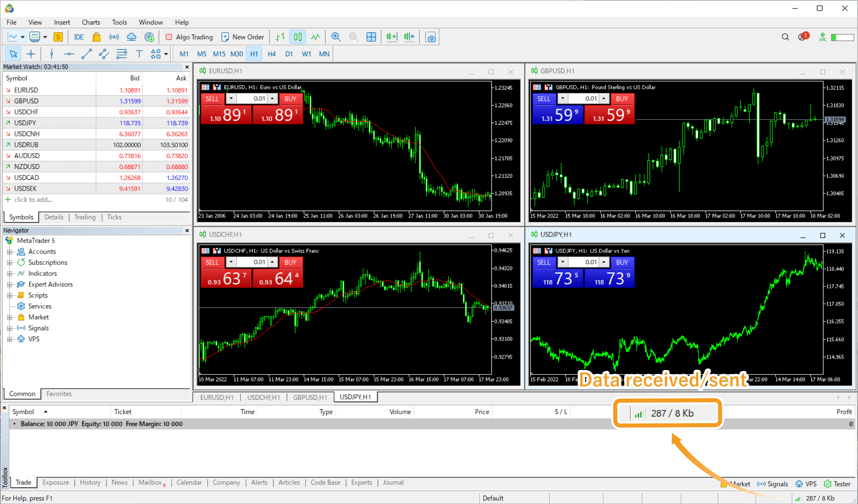Expand the Expert Advisors tree node
Image resolution: width=858 pixels, height=504 pixels.
point(9,284)
